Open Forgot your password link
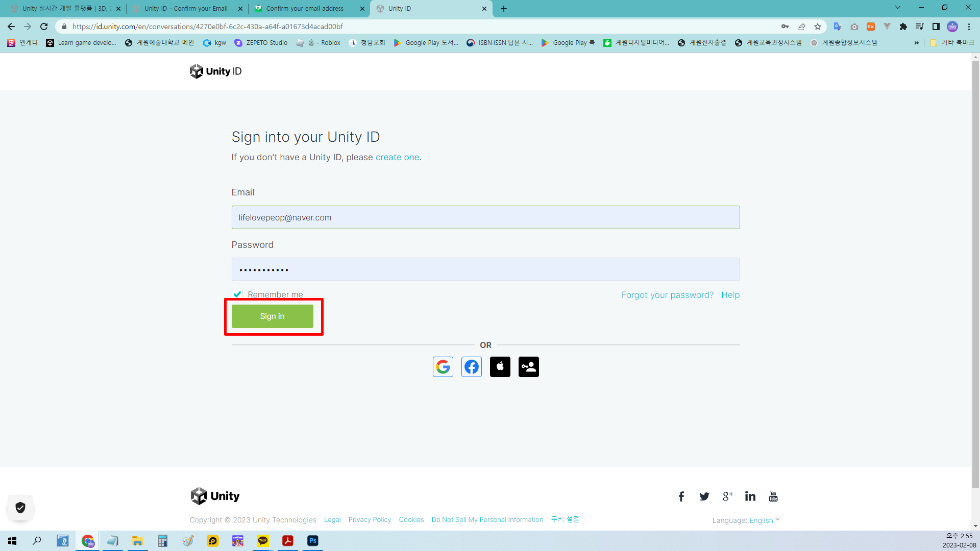 tap(667, 295)
